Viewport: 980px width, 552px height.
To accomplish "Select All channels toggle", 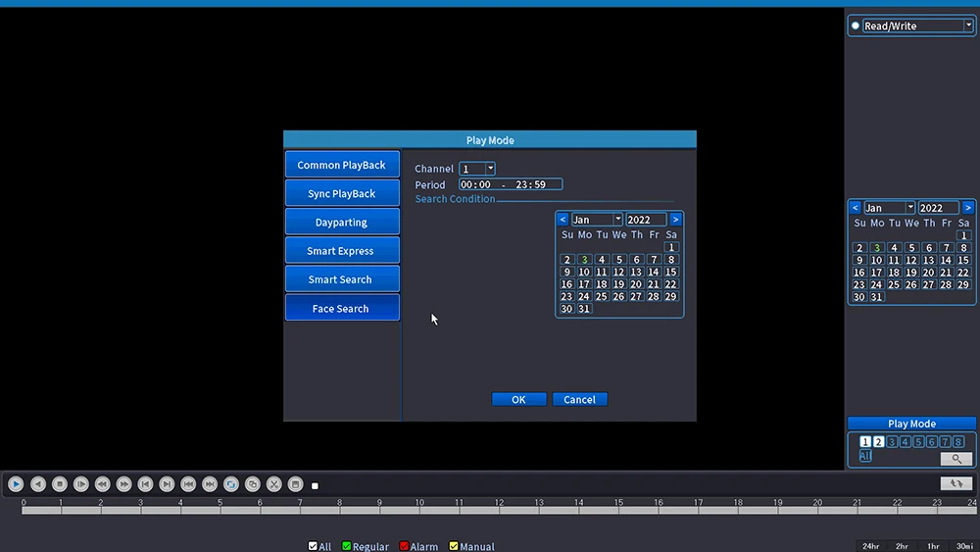I will coord(865,456).
